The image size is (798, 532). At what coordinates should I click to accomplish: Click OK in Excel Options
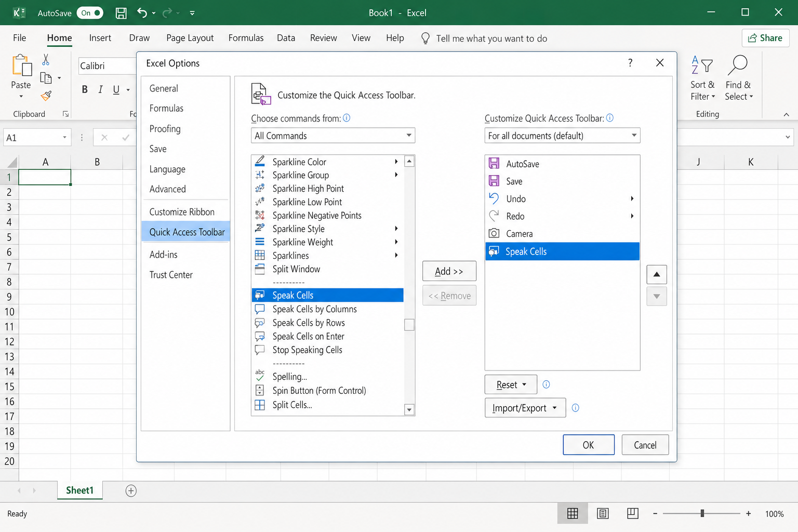click(589, 445)
